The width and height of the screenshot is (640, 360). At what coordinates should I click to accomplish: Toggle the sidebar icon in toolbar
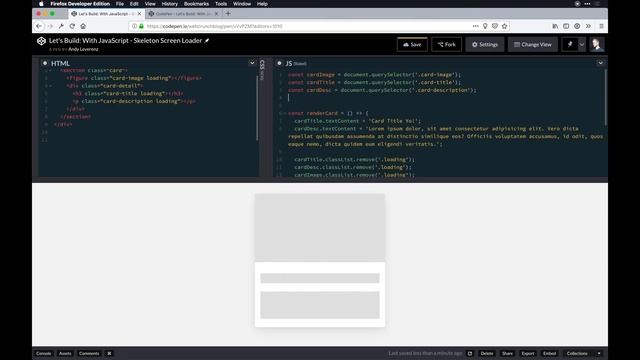click(x=566, y=26)
